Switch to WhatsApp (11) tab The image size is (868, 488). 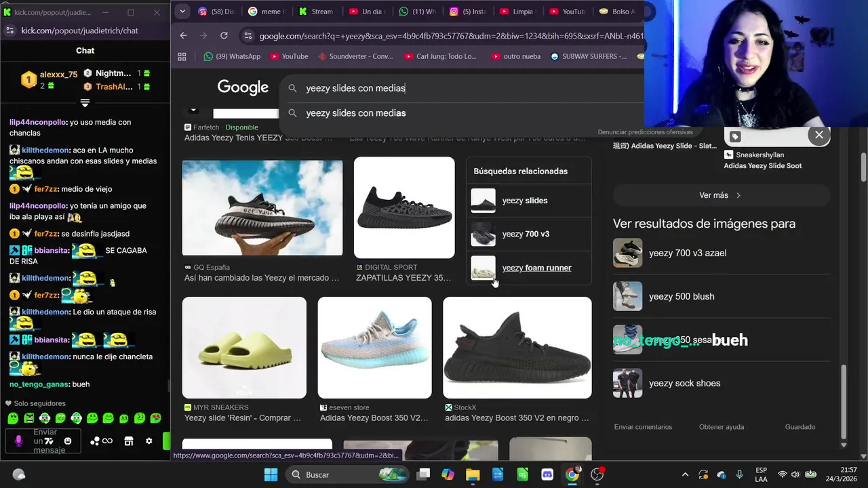(x=418, y=12)
